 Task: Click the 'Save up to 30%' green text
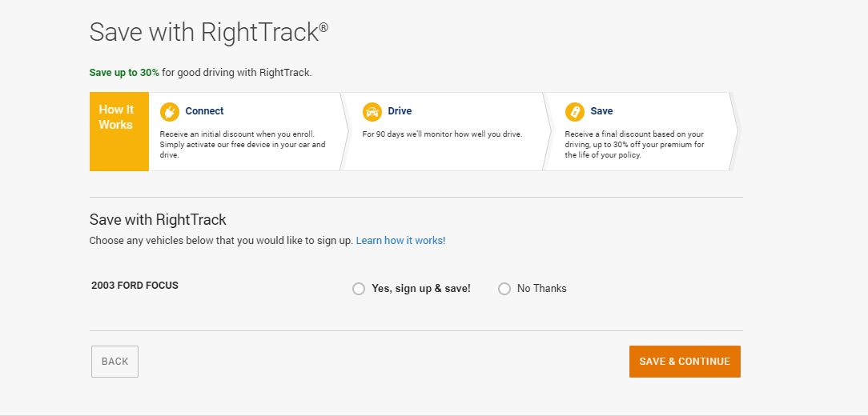[x=124, y=73]
